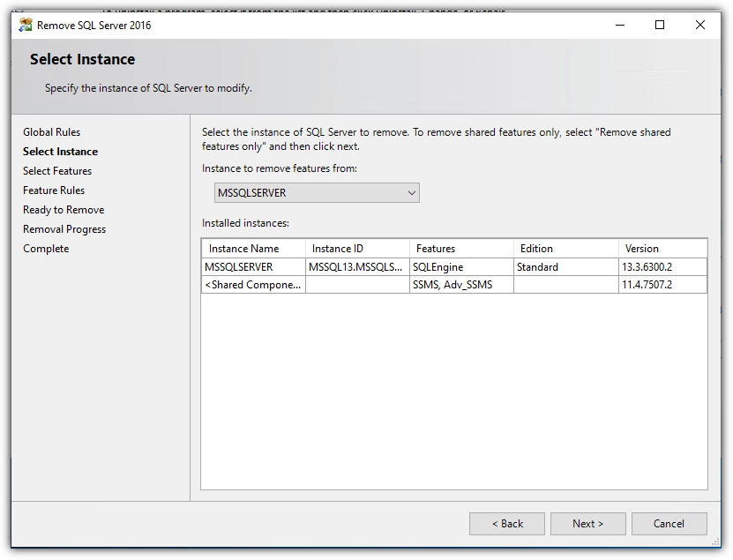733x560 pixels.
Task: Click the SQLEngine features cell
Action: coord(462,267)
